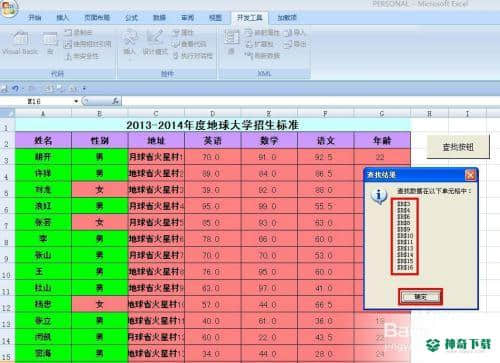The width and height of the screenshot is (500, 363).
Task: Expand the Name Box dropdown arrow
Action: click(x=76, y=101)
